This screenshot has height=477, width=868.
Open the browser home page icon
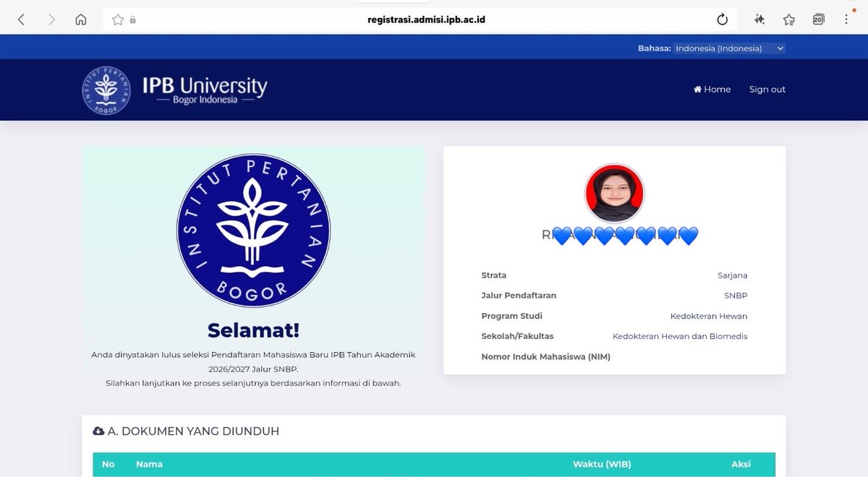(81, 20)
